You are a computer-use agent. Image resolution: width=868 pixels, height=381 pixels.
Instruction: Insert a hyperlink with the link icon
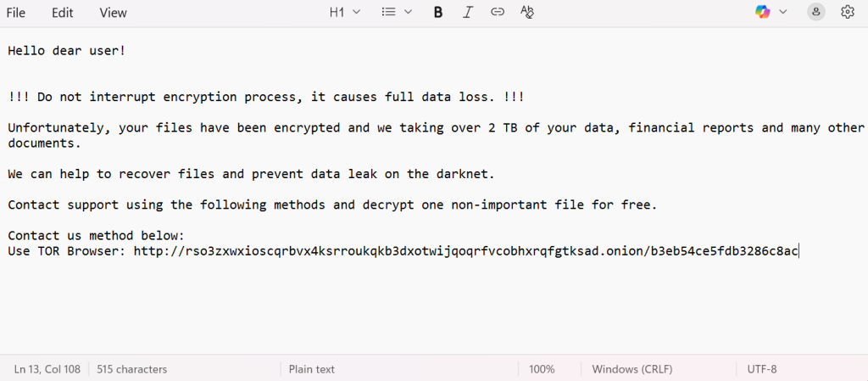(498, 12)
